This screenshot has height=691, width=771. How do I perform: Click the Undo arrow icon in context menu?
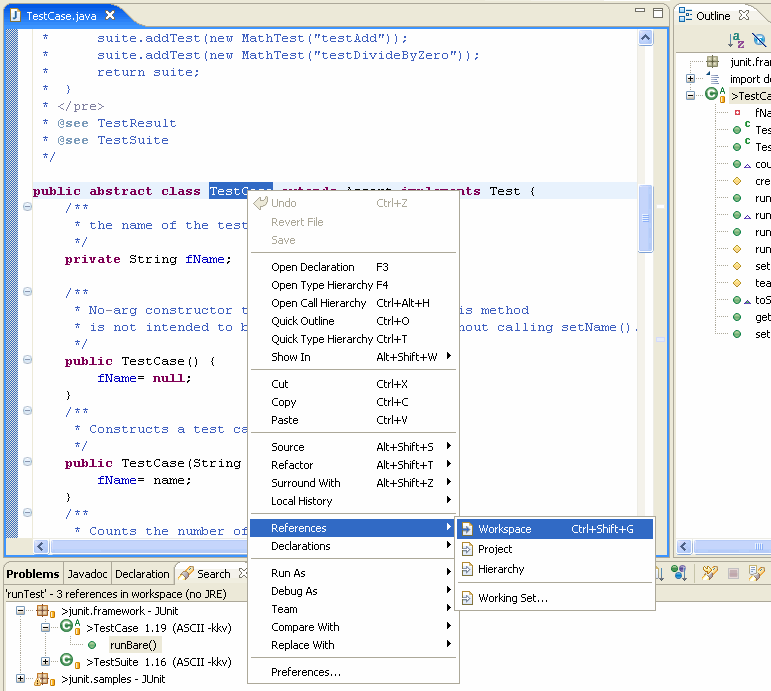260,203
